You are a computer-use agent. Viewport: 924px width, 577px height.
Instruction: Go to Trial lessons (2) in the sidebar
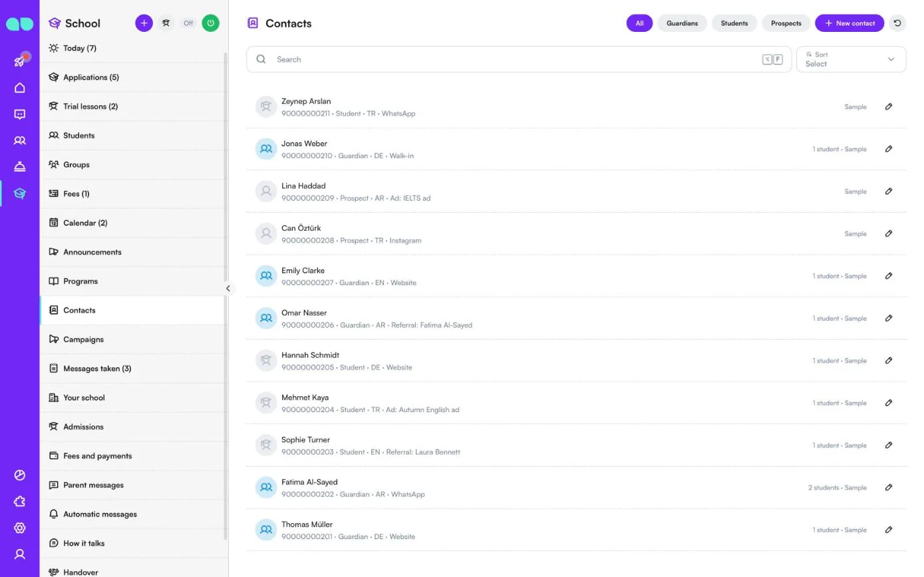coord(132,106)
